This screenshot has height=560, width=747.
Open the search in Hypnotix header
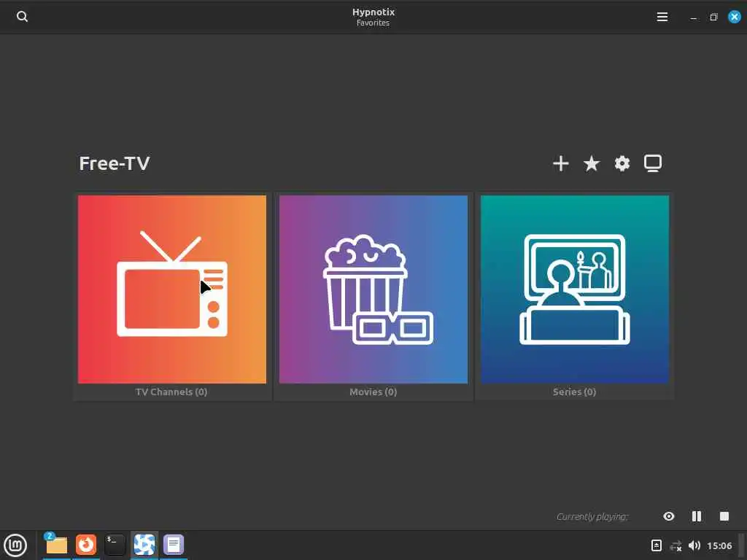coord(22,17)
